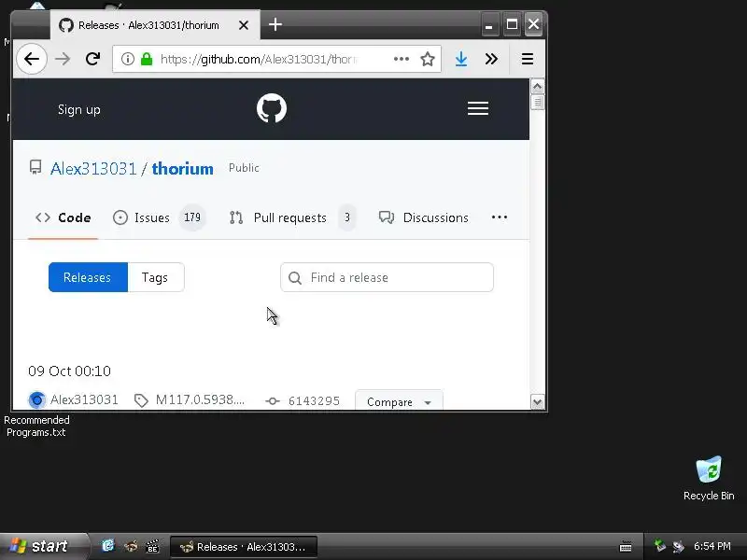747x560 pixels.
Task: Open the downloads arrow in toolbar
Action: point(460,59)
